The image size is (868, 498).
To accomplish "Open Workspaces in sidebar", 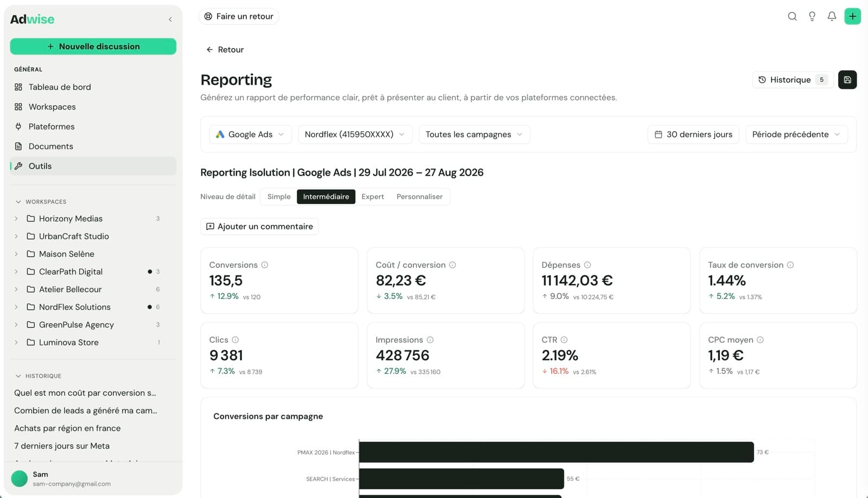I will tap(93, 107).
